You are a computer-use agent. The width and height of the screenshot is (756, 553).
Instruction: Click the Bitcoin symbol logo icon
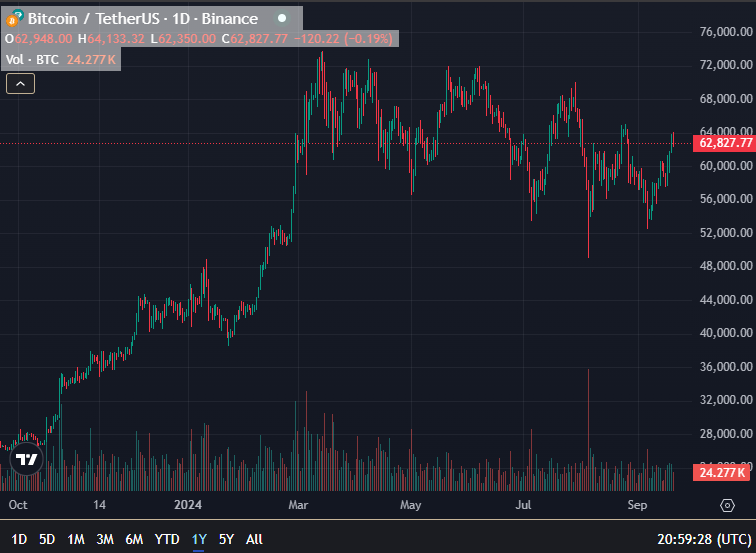(14, 18)
